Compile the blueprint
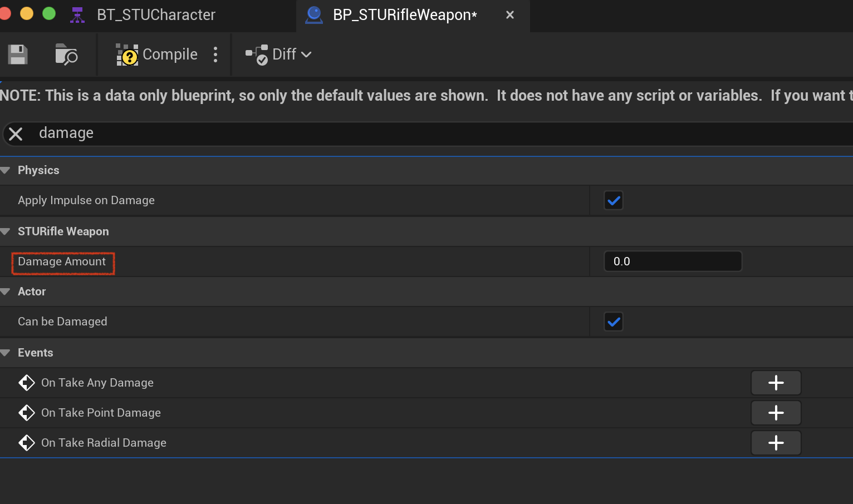Screen dimensions: 853x504 pyautogui.click(x=156, y=55)
